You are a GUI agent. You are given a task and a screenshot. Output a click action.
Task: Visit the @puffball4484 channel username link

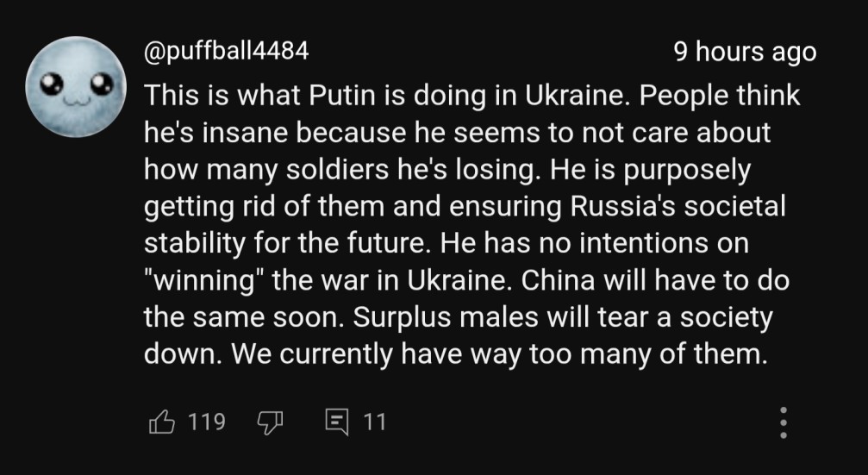226,52
